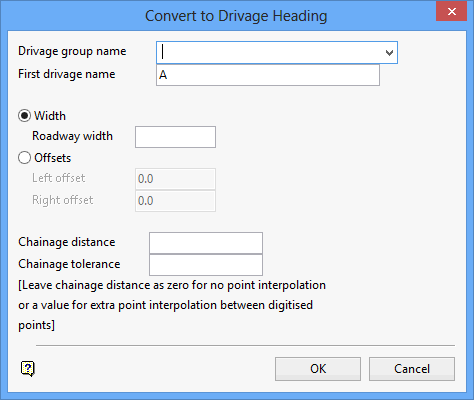474x400 pixels.
Task: Close the Convert to Drivage Heading dialog
Action: [451, 11]
